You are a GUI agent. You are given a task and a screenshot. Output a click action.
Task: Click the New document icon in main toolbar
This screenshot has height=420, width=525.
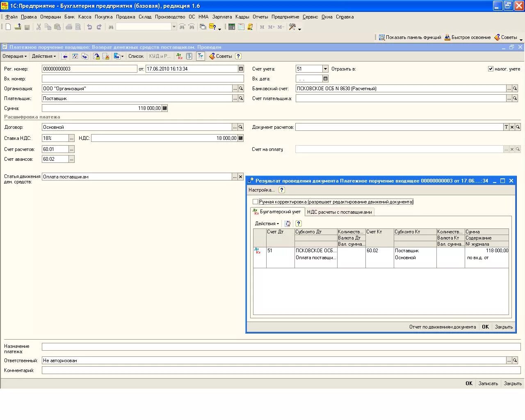coord(8,27)
